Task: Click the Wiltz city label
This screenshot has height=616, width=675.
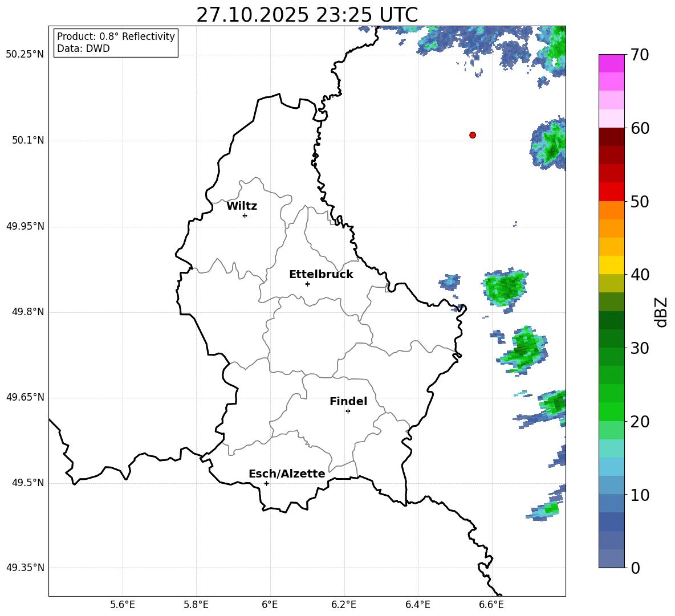Action: coord(242,206)
